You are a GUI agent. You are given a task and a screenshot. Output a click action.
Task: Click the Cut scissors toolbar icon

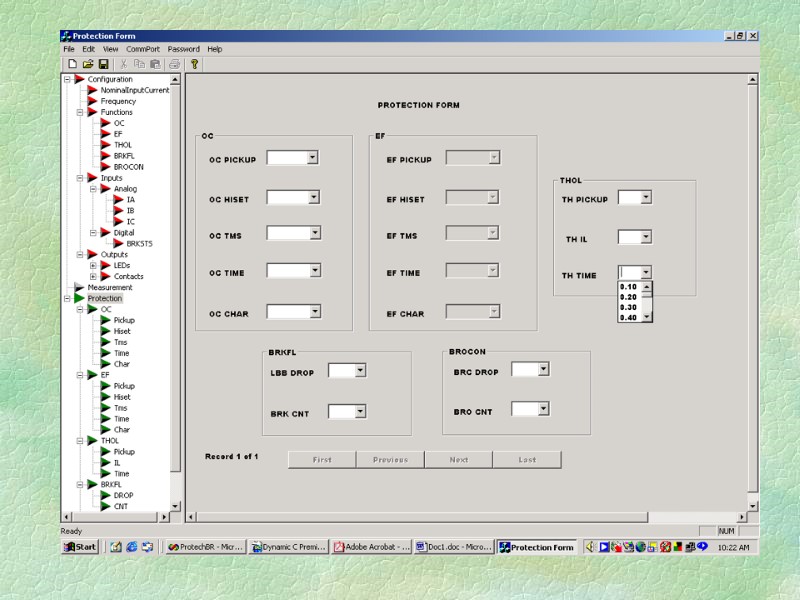coord(124,64)
